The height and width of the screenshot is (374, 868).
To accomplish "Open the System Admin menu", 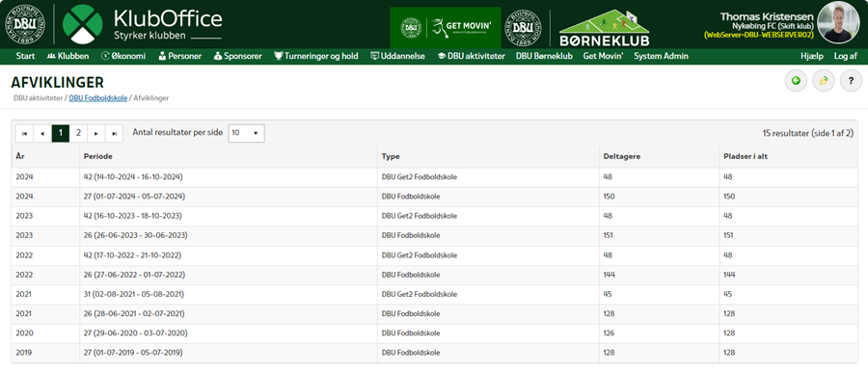I will coord(661,56).
